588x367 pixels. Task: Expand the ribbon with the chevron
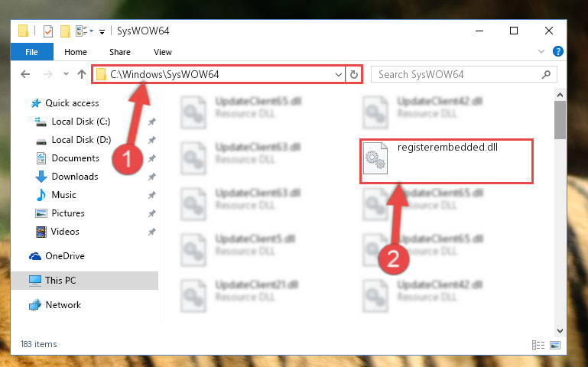pos(541,51)
